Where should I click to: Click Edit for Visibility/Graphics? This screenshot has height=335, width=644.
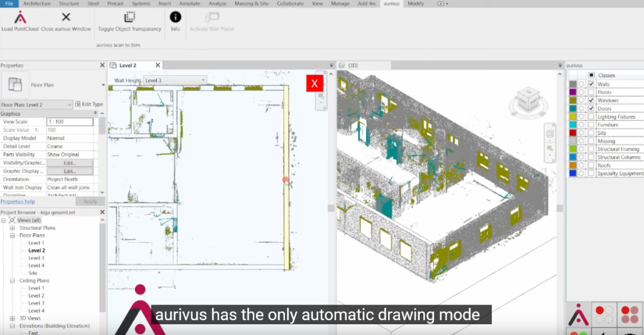click(x=70, y=163)
